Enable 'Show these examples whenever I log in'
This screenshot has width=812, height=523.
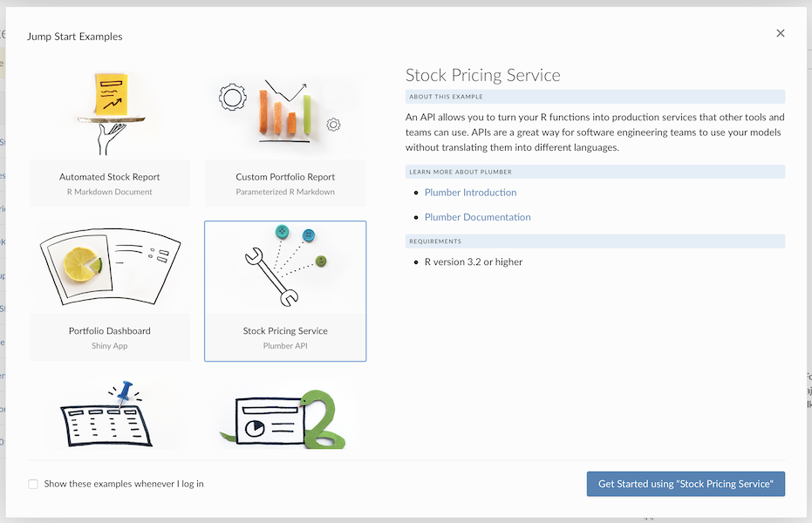click(x=33, y=484)
